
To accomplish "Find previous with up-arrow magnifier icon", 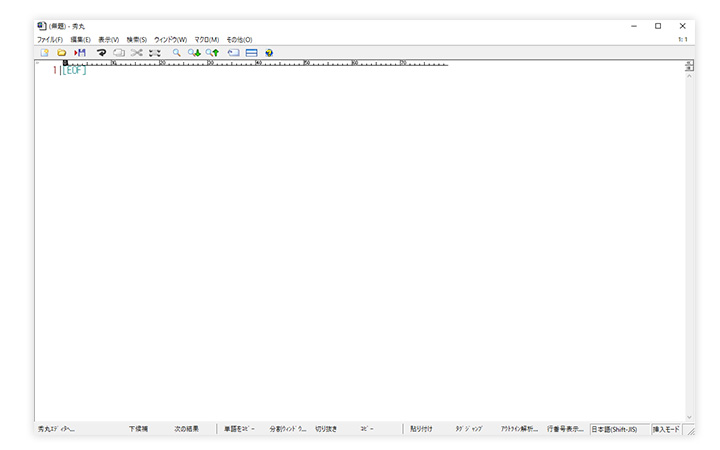I will tap(213, 52).
